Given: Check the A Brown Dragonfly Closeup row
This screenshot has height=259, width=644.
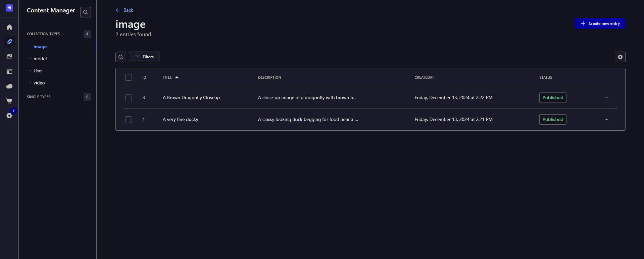Looking at the screenshot, I should [129, 98].
